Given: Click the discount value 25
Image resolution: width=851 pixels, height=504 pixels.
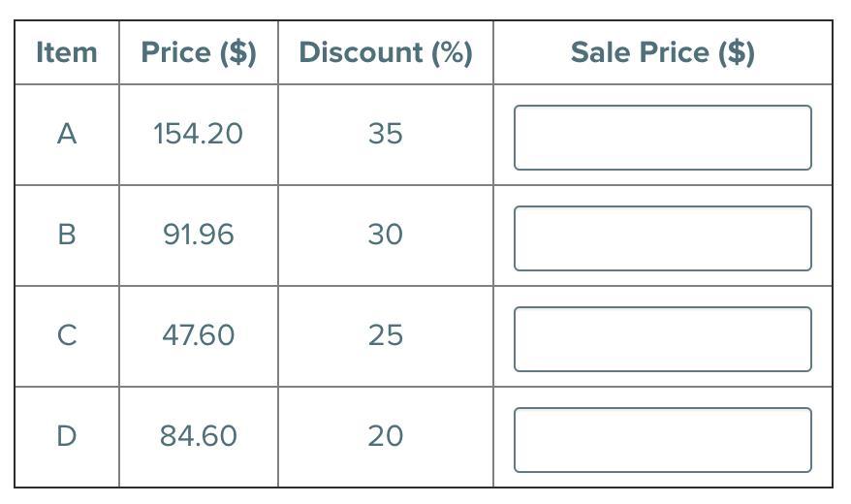Looking at the screenshot, I should point(385,335).
